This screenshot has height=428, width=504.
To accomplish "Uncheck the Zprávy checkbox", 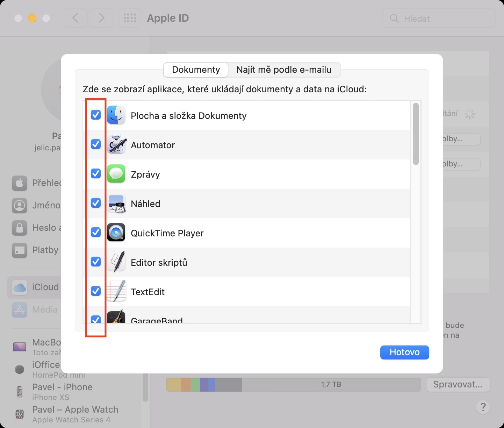I will pos(96,173).
